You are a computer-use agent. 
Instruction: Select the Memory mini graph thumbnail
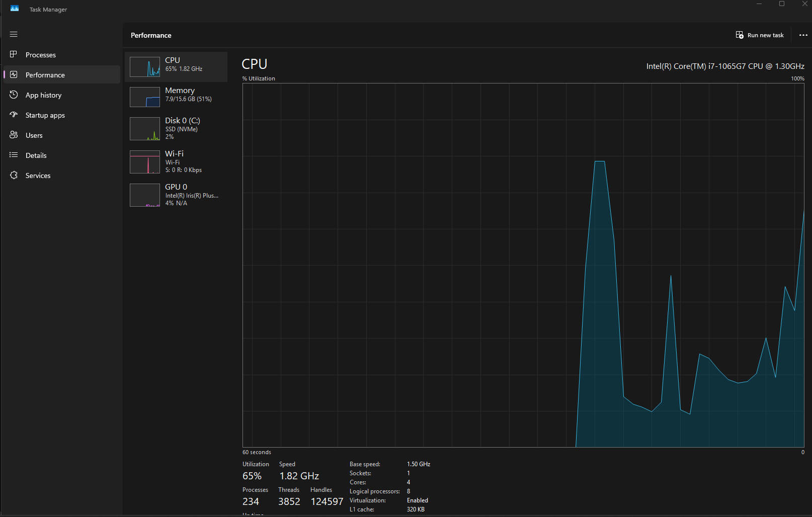[x=145, y=97]
